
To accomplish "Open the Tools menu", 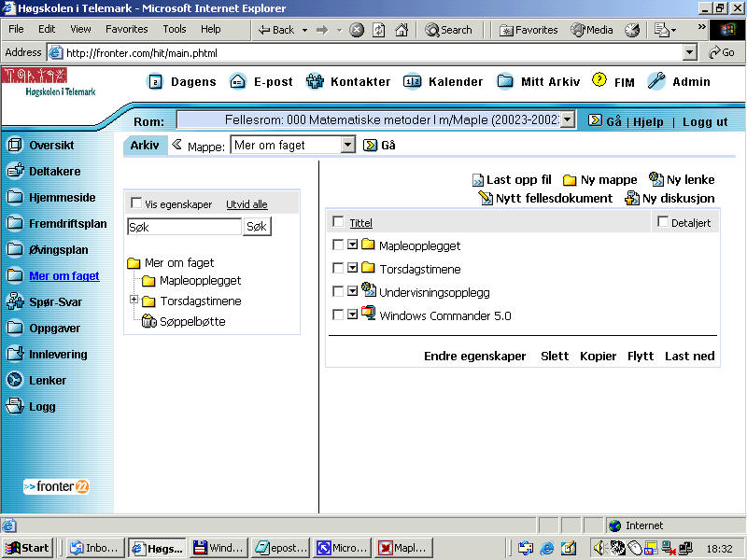I will (175, 30).
